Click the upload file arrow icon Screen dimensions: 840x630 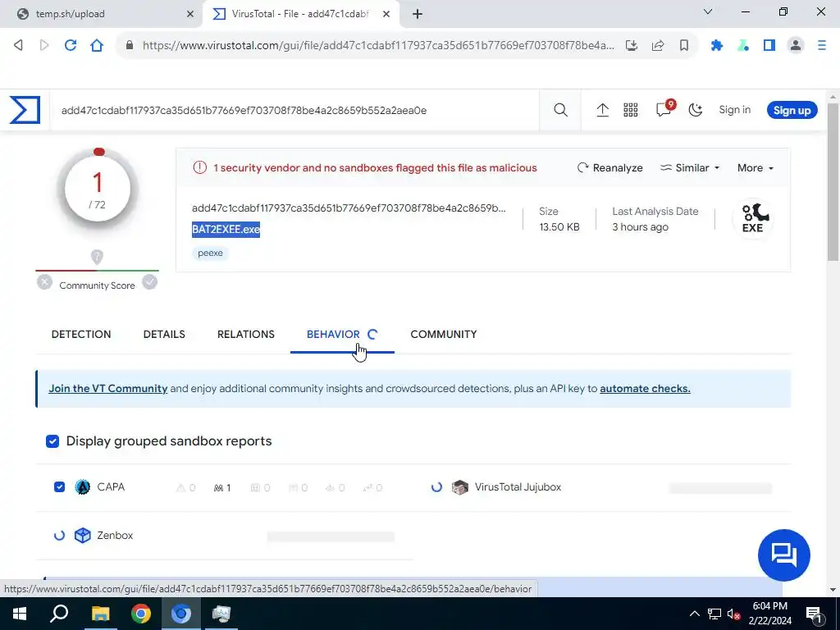pyautogui.click(x=602, y=110)
